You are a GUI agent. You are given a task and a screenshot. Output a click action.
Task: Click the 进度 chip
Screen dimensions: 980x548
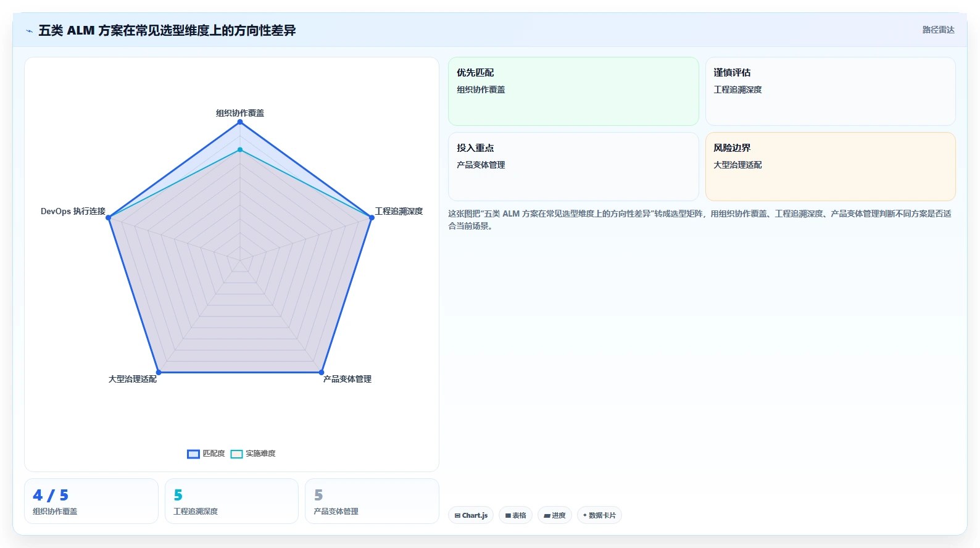point(555,515)
